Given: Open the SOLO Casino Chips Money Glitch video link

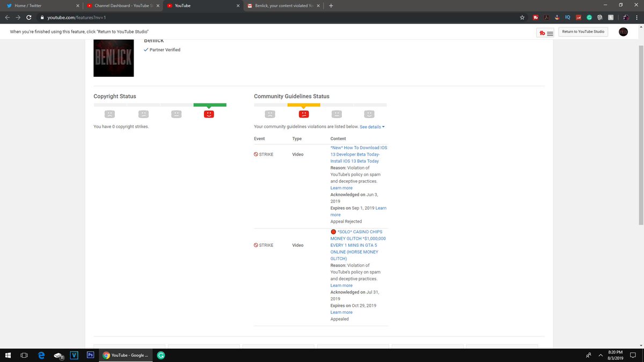Looking at the screenshot, I should pyautogui.click(x=358, y=245).
